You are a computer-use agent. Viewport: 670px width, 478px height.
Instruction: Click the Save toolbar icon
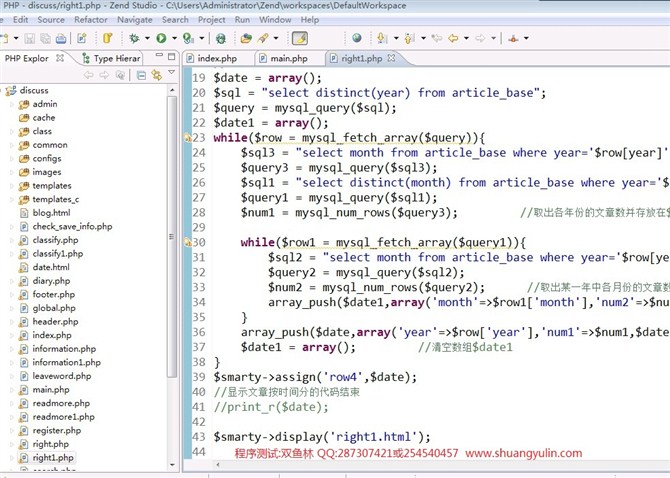click(x=29, y=38)
